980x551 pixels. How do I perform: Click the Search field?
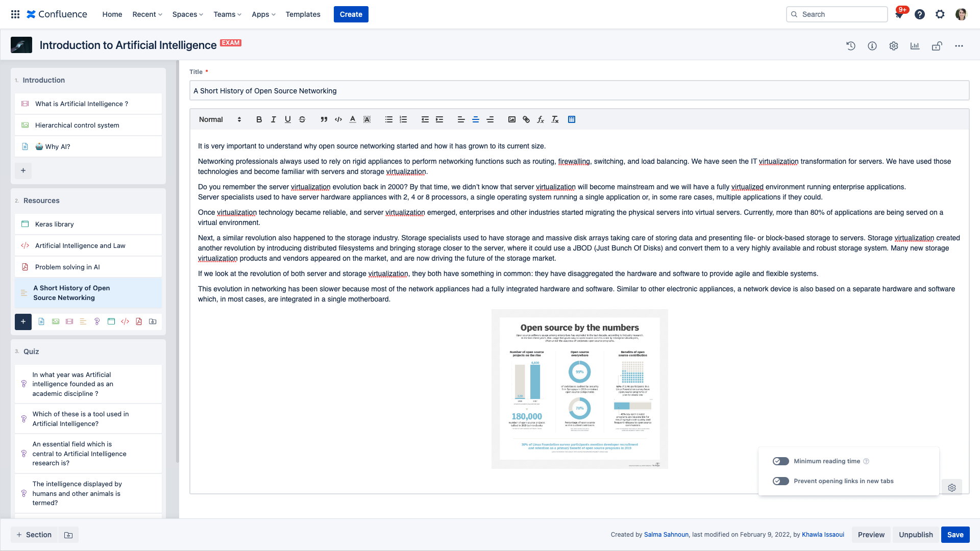pos(837,14)
